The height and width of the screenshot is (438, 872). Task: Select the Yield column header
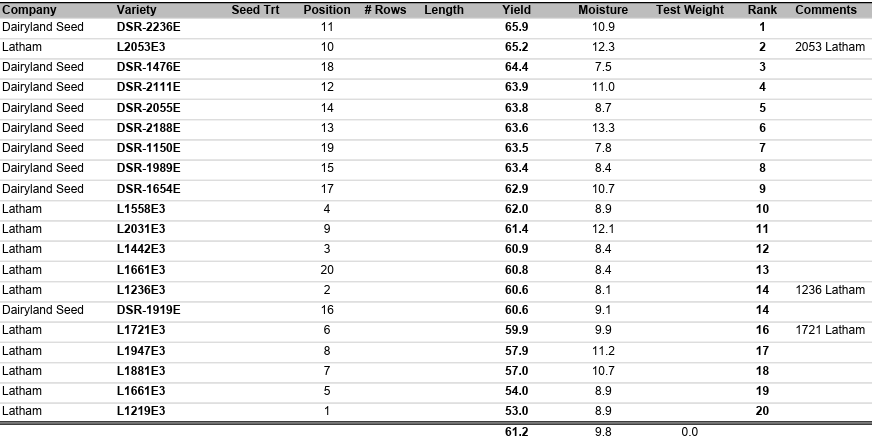(x=516, y=10)
